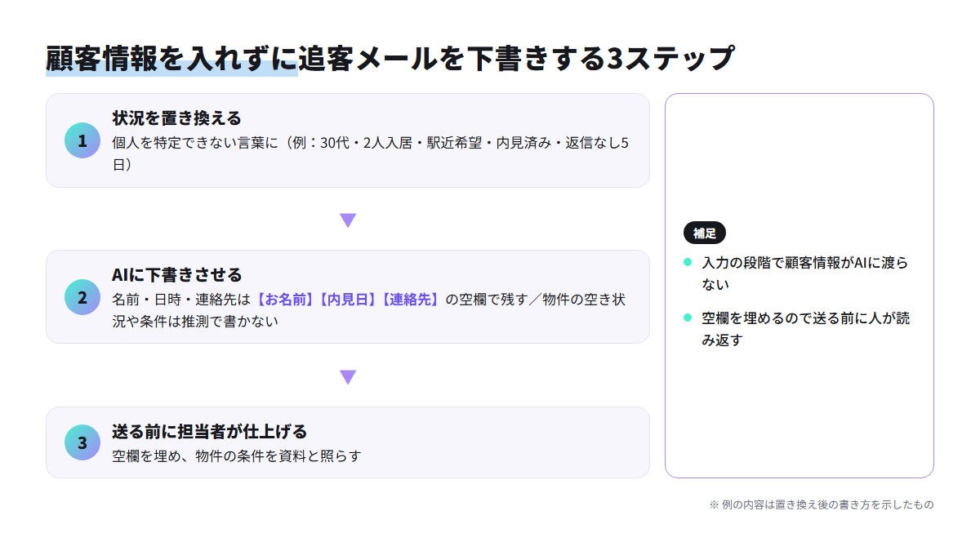Click the step 2 number badge
The image size is (980, 551).
(x=82, y=297)
